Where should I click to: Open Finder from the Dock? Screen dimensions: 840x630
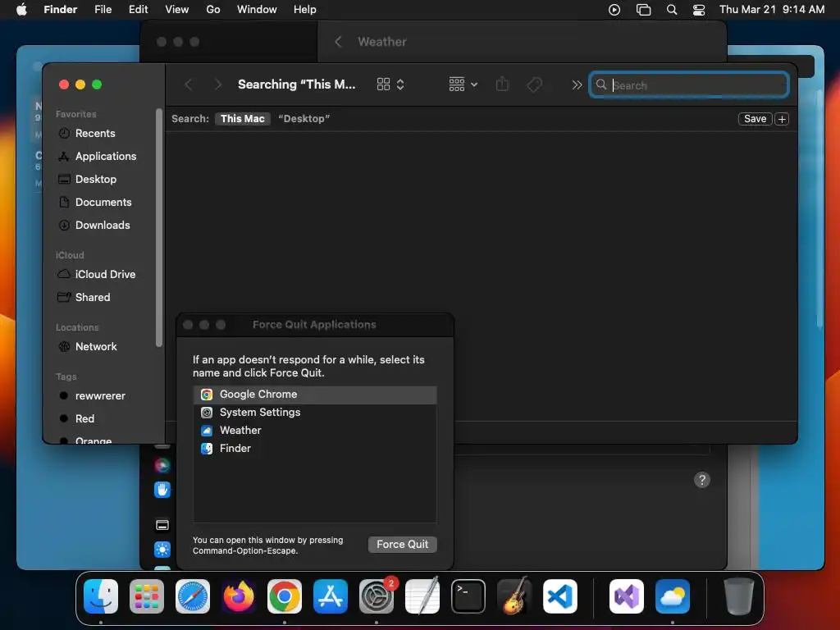[x=101, y=596]
